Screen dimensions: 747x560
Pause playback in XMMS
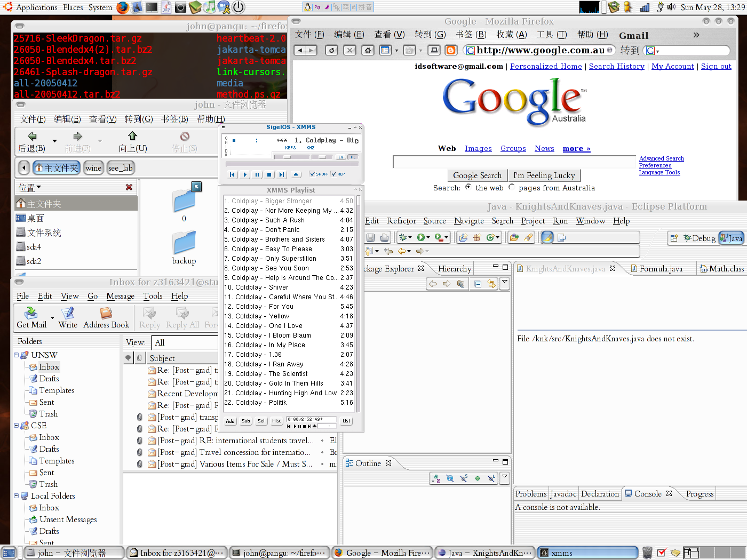point(257,174)
